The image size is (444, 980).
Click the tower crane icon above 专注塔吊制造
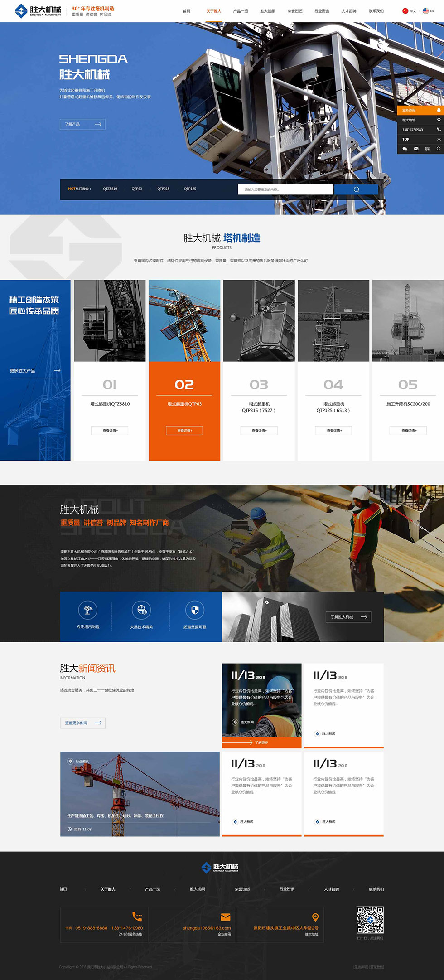88,610
